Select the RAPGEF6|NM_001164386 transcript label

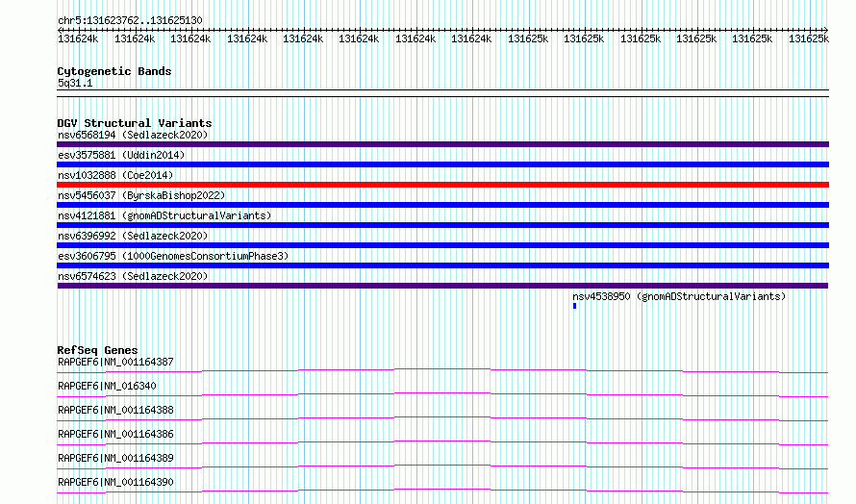coord(115,434)
